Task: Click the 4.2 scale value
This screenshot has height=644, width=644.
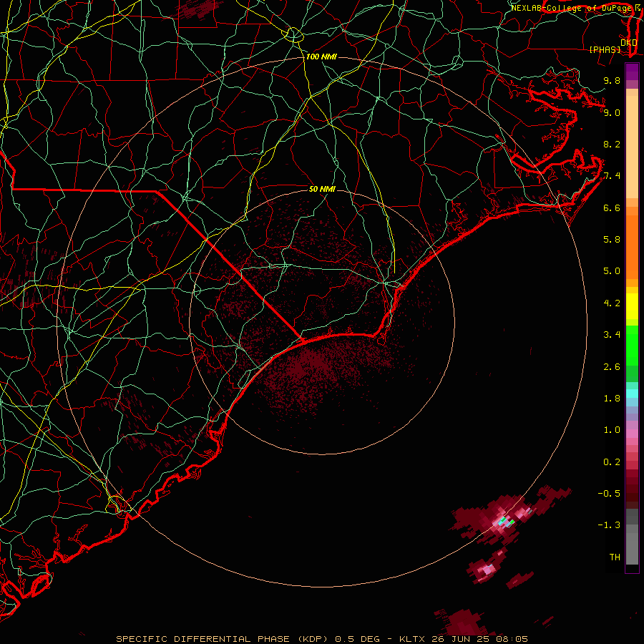Action: pos(612,303)
